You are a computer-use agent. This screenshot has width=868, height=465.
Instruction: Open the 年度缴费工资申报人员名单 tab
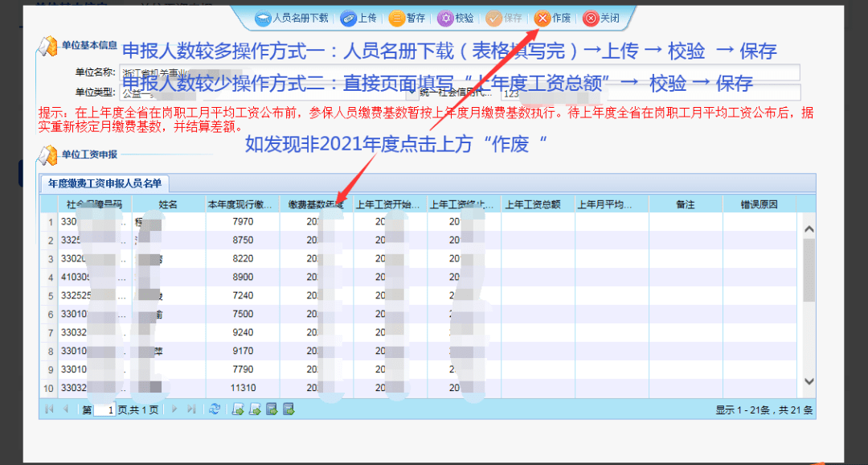(104, 183)
